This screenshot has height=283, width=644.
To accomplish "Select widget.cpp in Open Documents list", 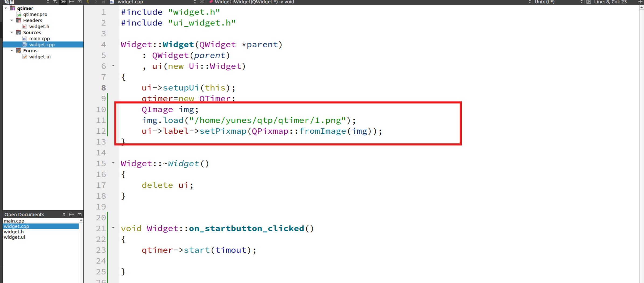I will tap(40, 226).
